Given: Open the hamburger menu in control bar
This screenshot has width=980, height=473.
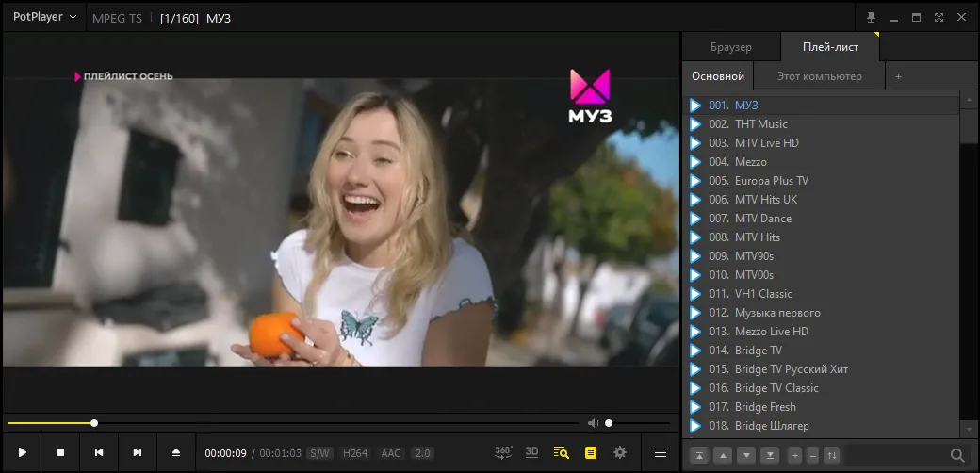Looking at the screenshot, I should [661, 453].
